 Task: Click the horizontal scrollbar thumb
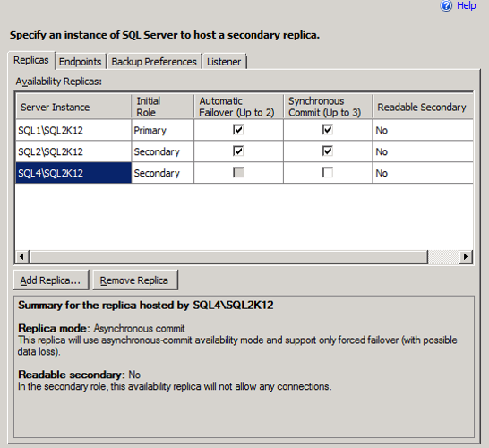pos(228,257)
